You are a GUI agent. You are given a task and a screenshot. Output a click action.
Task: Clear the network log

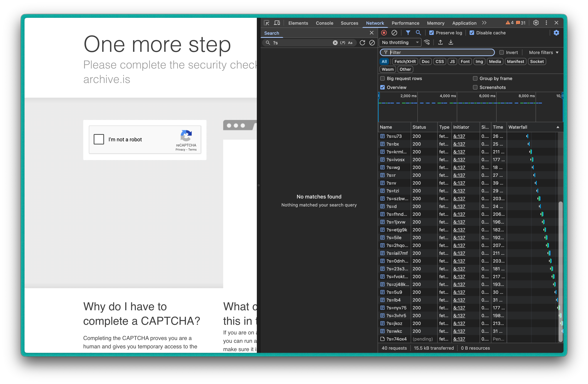(x=394, y=32)
